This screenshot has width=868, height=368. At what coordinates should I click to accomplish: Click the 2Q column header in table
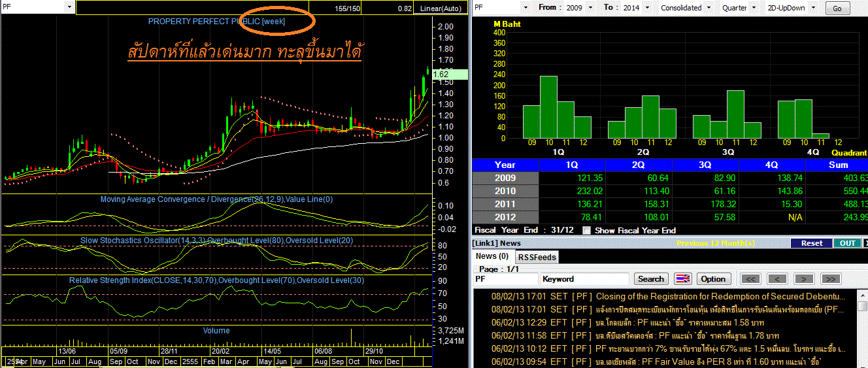coord(639,165)
